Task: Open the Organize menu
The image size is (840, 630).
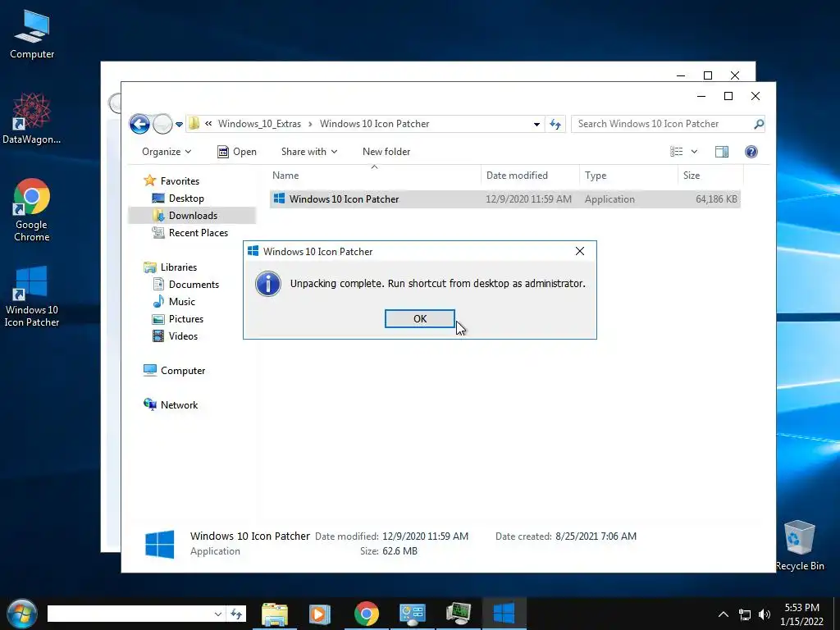Action: click(x=166, y=152)
